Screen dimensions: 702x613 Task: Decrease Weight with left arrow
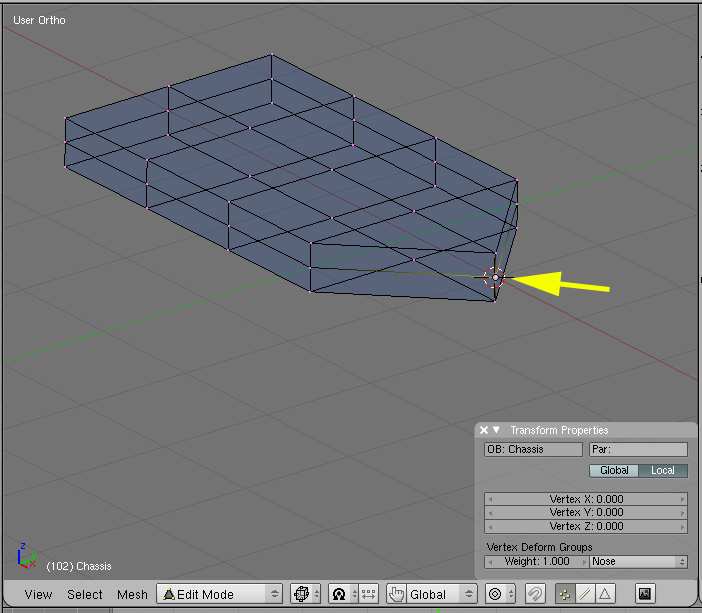(490, 562)
